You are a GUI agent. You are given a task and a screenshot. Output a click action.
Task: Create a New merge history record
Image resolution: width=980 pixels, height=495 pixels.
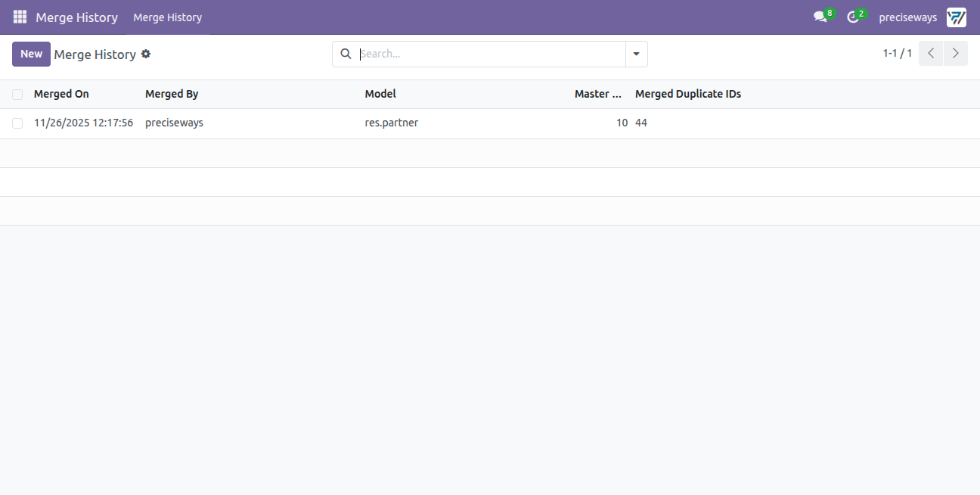click(x=31, y=54)
